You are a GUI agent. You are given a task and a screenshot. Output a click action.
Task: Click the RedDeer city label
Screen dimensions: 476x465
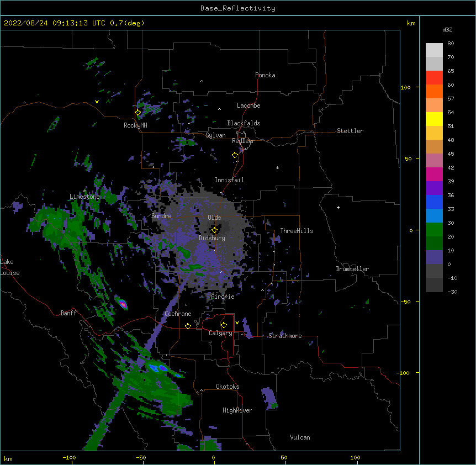[x=243, y=141]
